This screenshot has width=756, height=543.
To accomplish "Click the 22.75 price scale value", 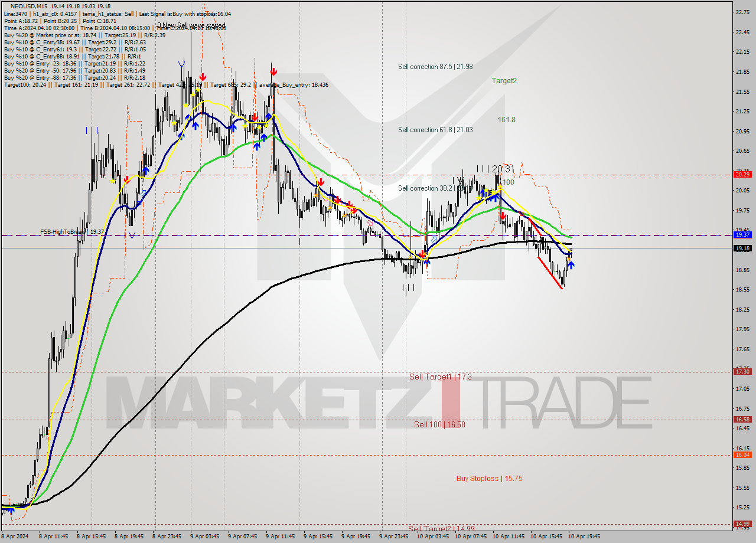I will pos(742,12).
